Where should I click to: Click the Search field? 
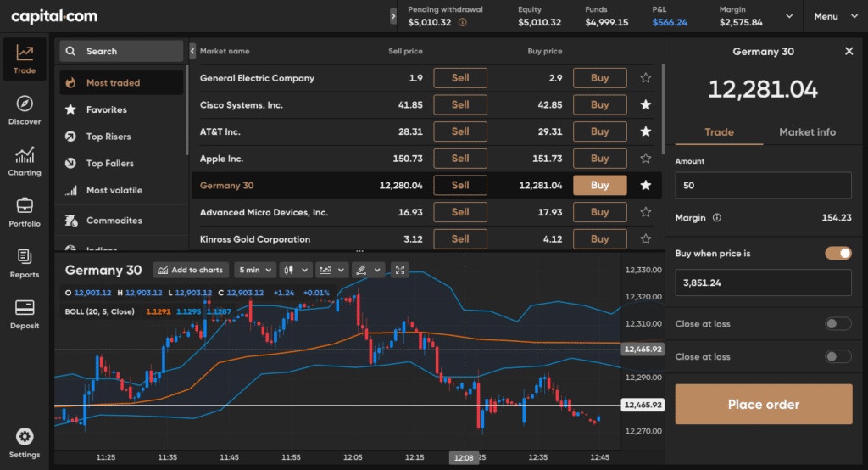click(121, 51)
